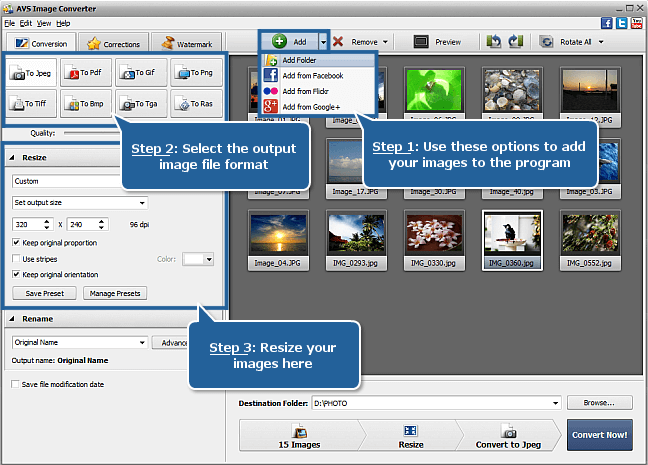Select Add from Facebook menu entry
The height and width of the screenshot is (465, 648).
pyautogui.click(x=318, y=76)
